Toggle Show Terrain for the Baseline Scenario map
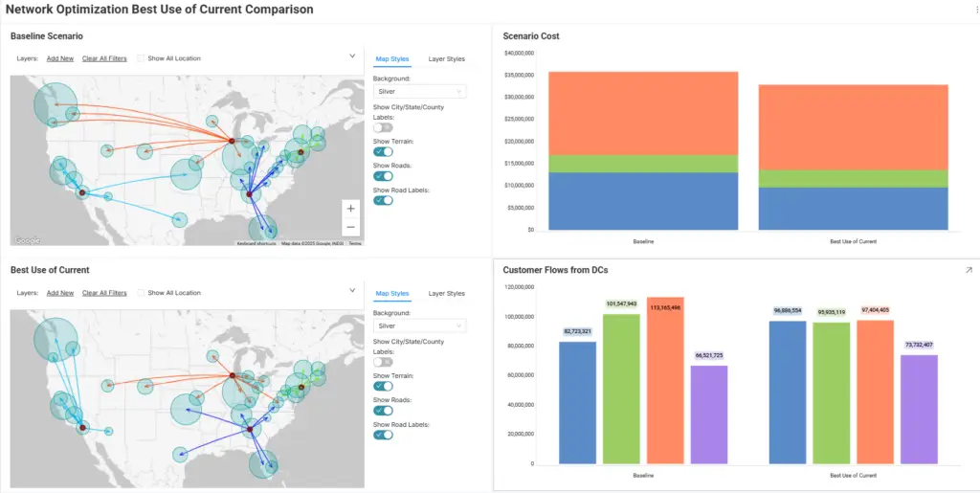Viewport: 980px width, 493px height. point(383,151)
